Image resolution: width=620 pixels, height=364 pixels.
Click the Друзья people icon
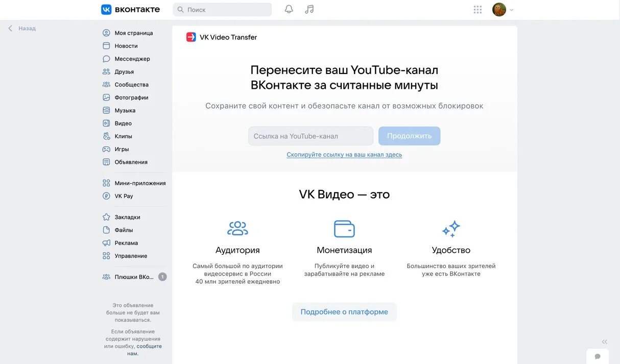tap(106, 72)
